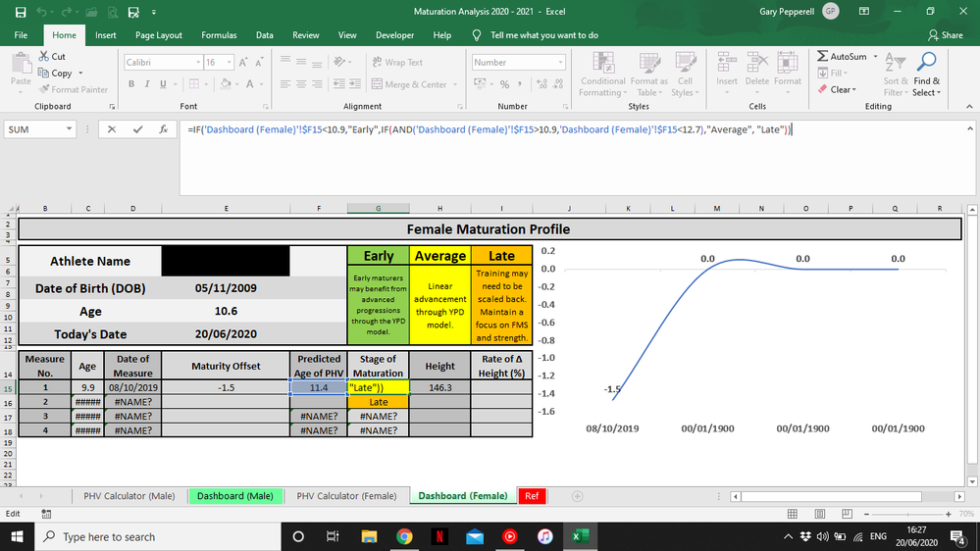Cancel the formula edit with the X button
This screenshot has width=980, height=551.
(111, 129)
